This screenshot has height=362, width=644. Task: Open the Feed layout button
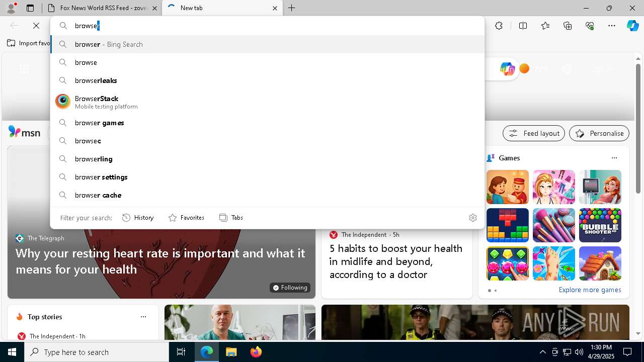[534, 133]
